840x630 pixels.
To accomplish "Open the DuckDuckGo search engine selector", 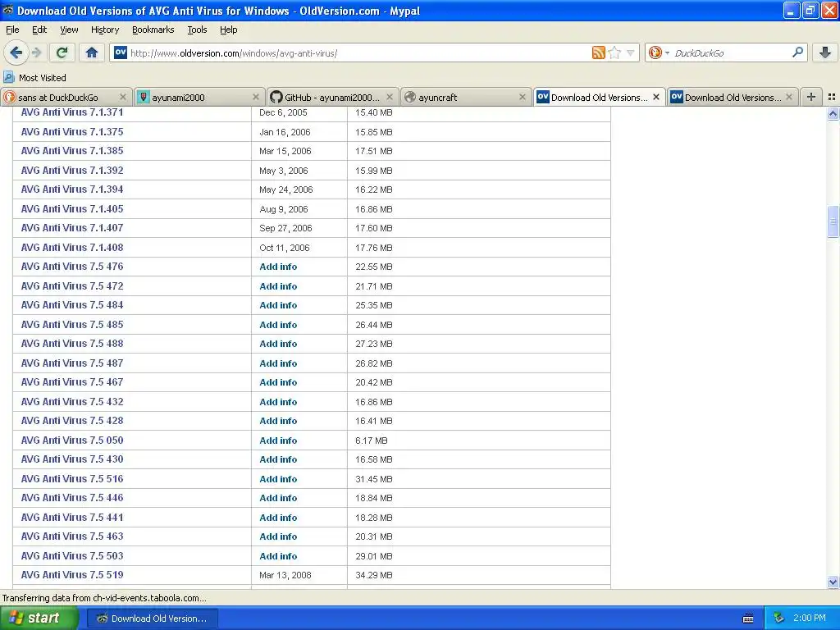I will pos(658,52).
